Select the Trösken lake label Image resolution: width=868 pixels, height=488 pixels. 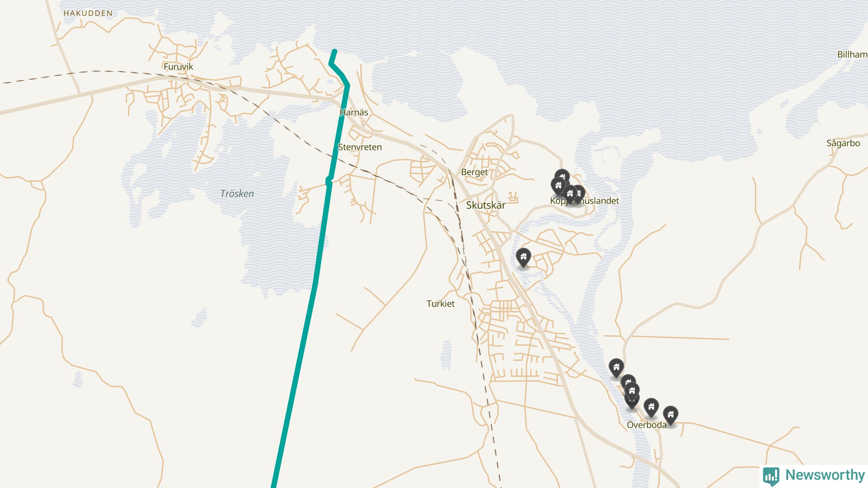coord(237,194)
